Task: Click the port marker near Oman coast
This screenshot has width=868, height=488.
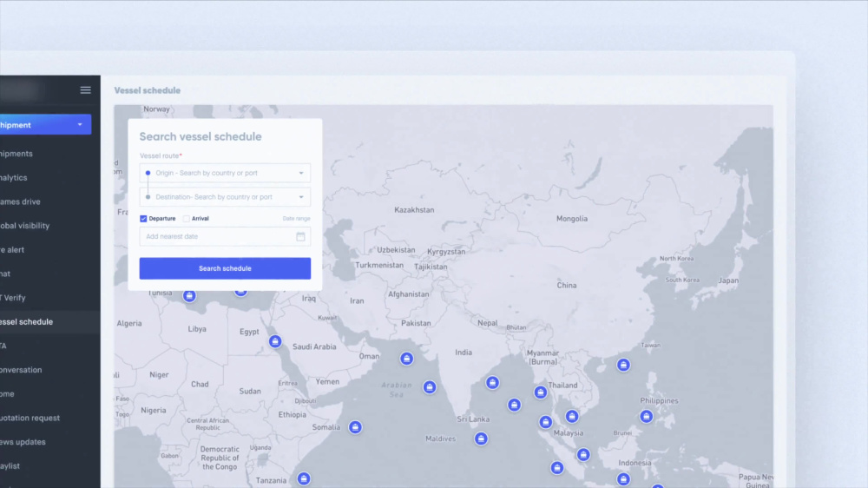Action: [x=407, y=359]
